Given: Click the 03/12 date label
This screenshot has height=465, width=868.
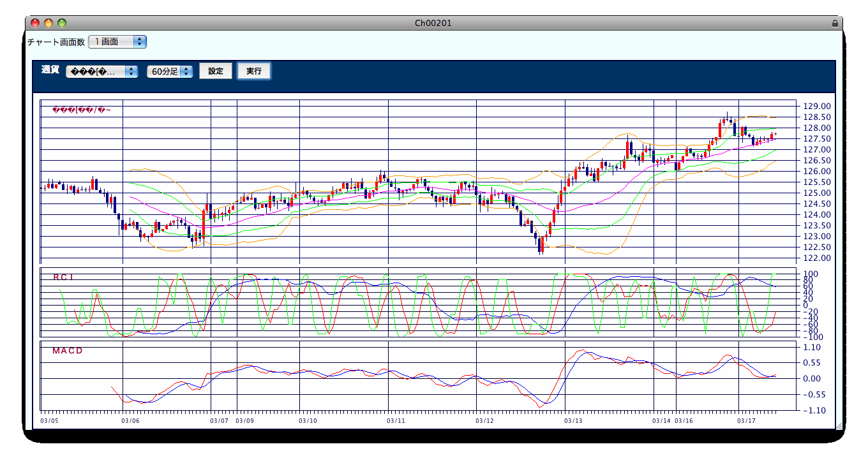Looking at the screenshot, I should [x=485, y=421].
